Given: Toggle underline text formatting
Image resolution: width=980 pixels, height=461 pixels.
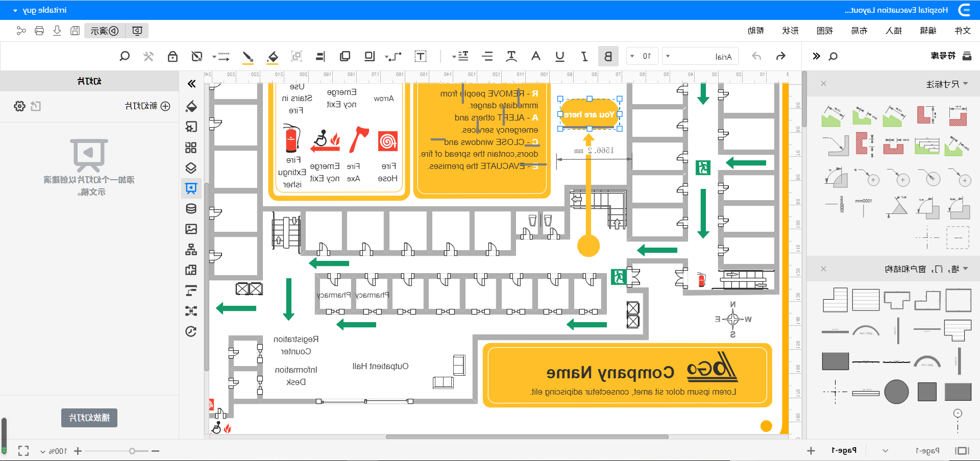Looking at the screenshot, I should click(x=560, y=56).
